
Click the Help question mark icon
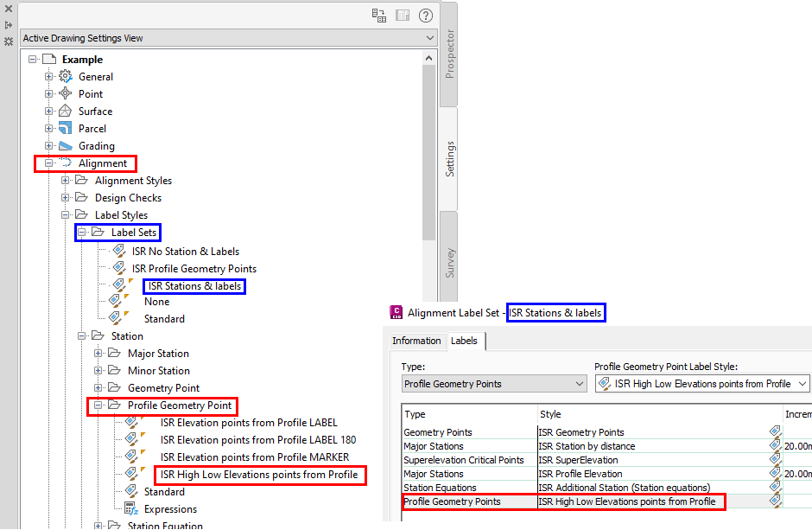click(426, 16)
